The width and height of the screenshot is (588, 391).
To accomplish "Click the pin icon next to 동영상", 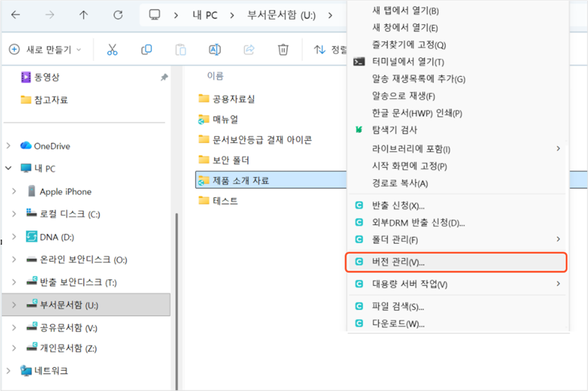I will pyautogui.click(x=164, y=77).
